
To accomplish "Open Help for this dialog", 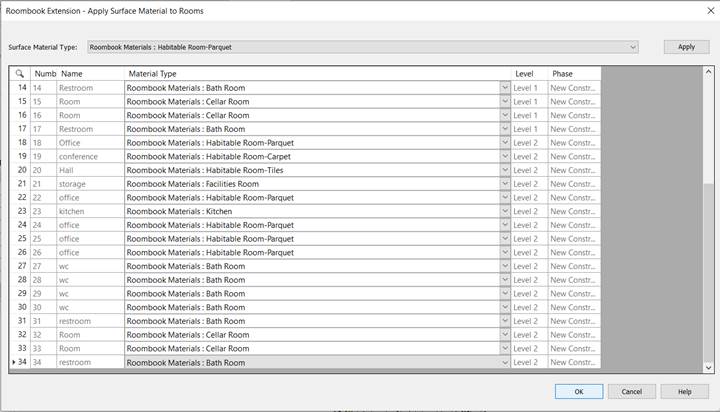I will 684,392.
